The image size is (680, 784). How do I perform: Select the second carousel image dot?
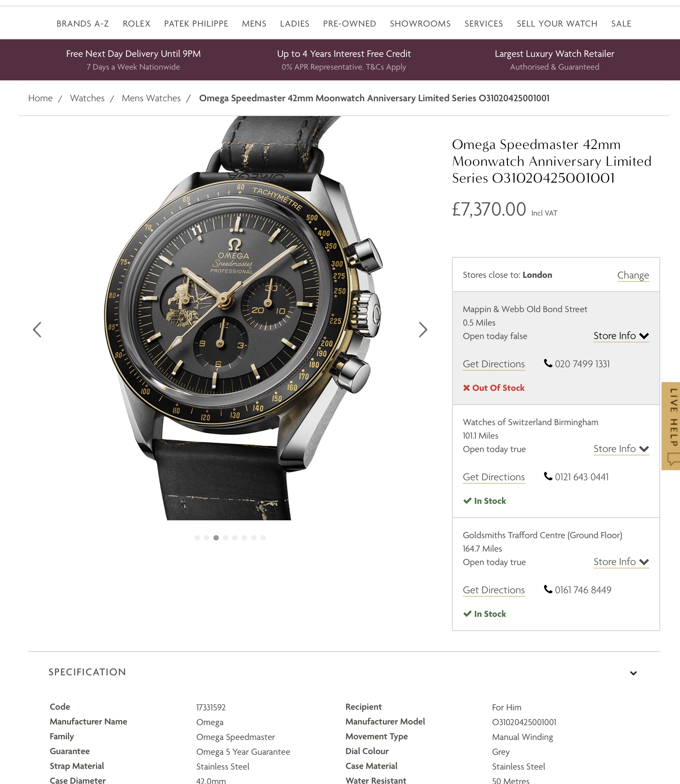207,537
